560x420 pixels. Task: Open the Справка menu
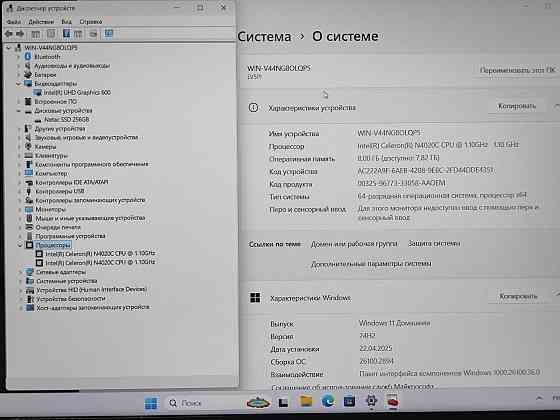tap(91, 22)
